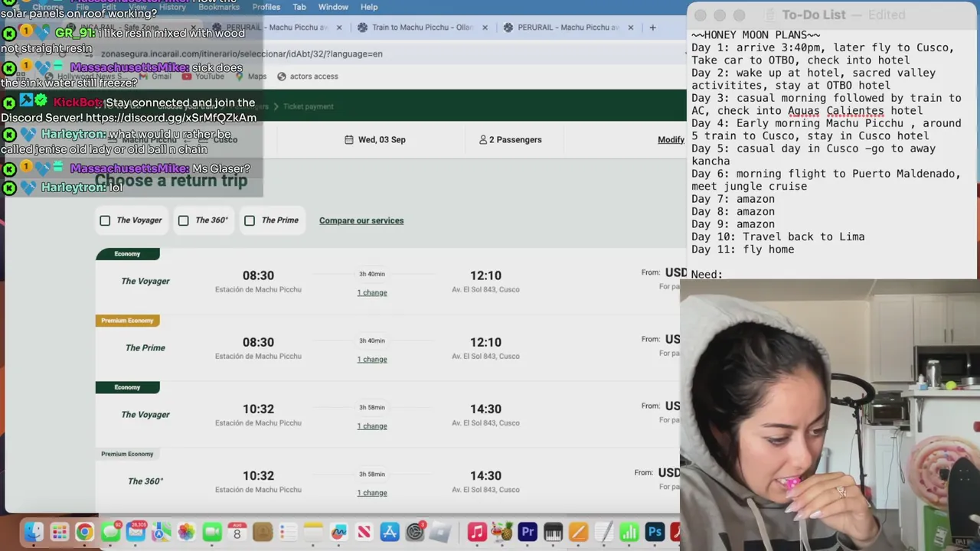Click the Chrome icon in the Dock
Image resolution: width=980 pixels, height=551 pixels.
click(84, 532)
